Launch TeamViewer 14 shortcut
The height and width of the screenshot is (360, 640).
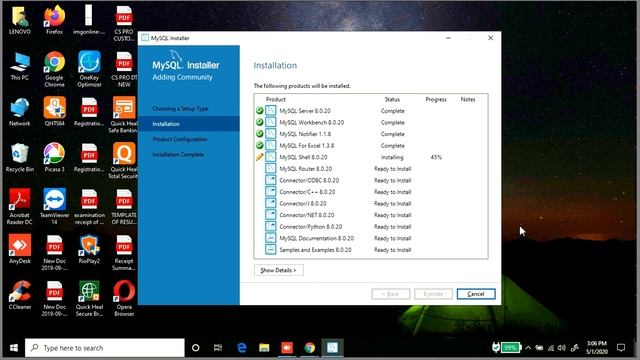tap(54, 207)
